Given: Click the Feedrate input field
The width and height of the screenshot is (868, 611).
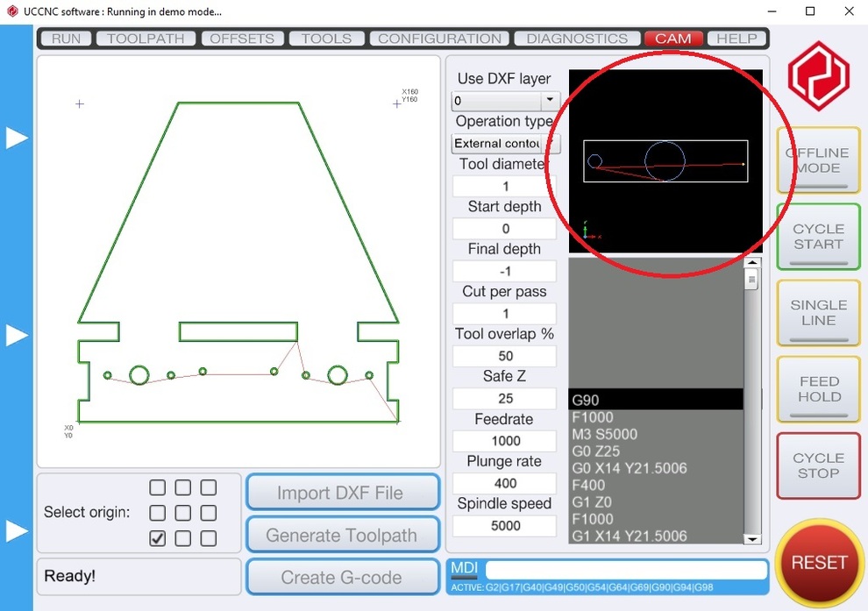Looking at the screenshot, I should [505, 441].
